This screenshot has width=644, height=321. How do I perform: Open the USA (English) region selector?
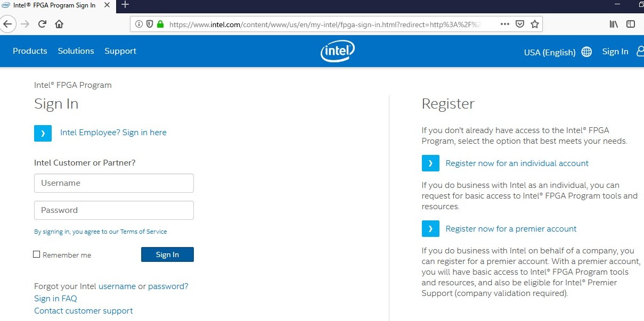click(550, 52)
